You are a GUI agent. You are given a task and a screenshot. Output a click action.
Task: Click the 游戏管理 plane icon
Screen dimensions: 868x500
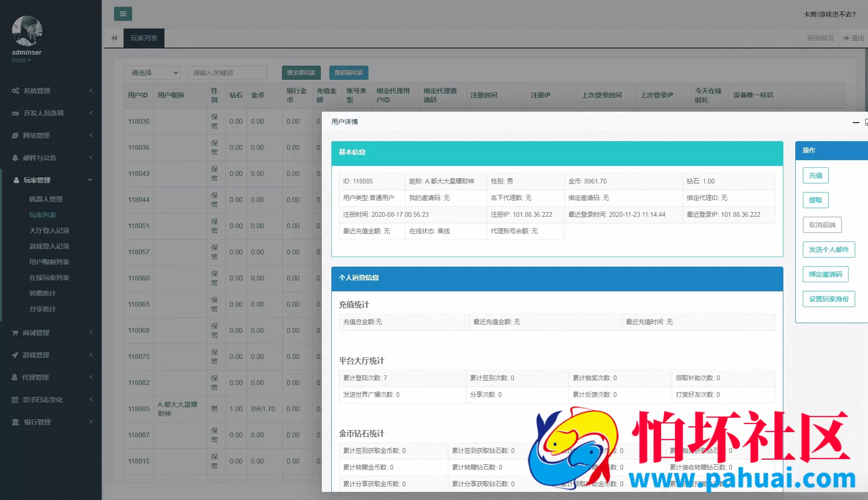[x=15, y=355]
